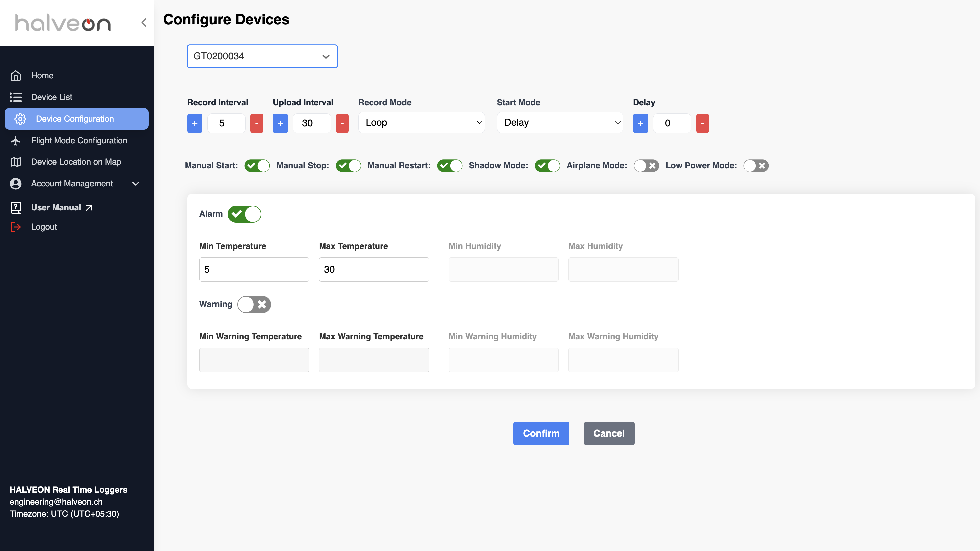
Task: Open the Record Mode Loop dropdown
Action: pos(422,123)
